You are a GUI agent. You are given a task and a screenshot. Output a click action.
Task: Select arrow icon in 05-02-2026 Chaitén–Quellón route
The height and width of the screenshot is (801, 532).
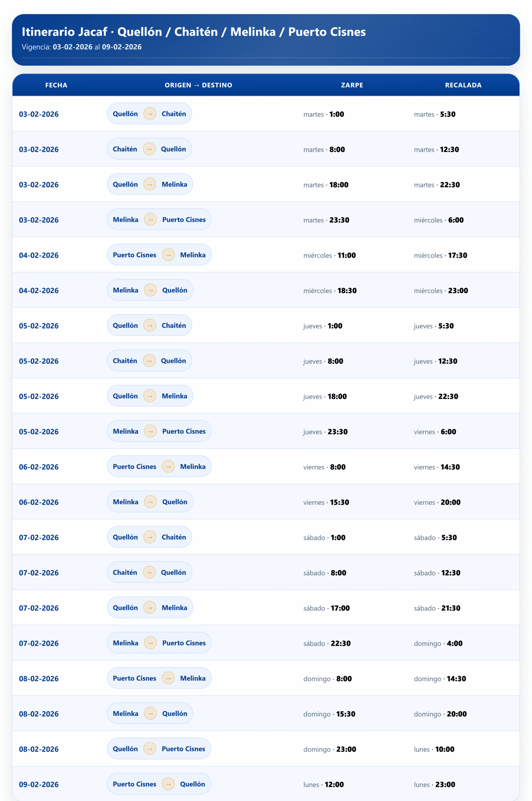(x=149, y=361)
